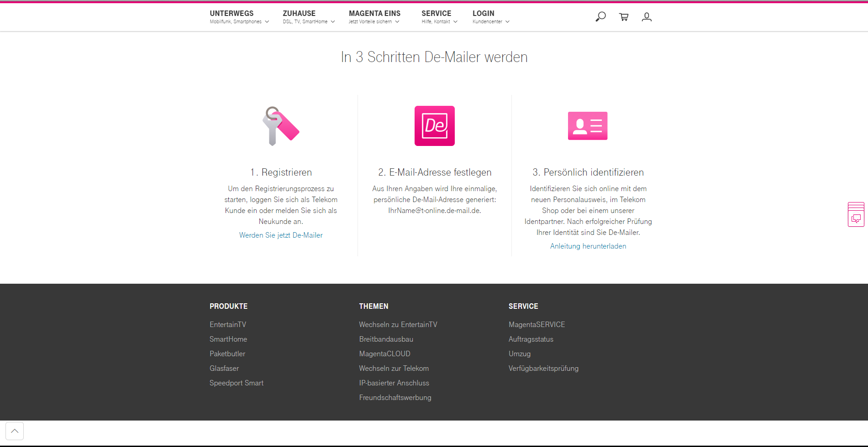This screenshot has width=868, height=447.
Task: Click the key with pink tag icon
Action: (x=281, y=126)
